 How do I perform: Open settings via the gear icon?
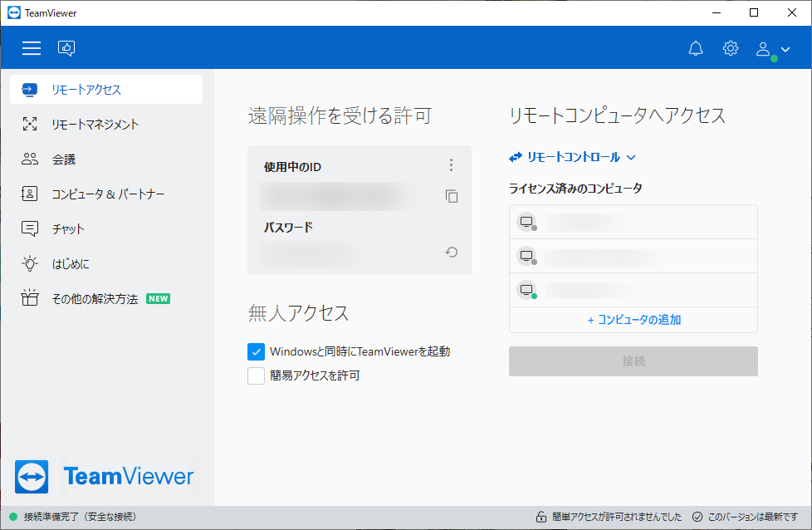pyautogui.click(x=730, y=48)
